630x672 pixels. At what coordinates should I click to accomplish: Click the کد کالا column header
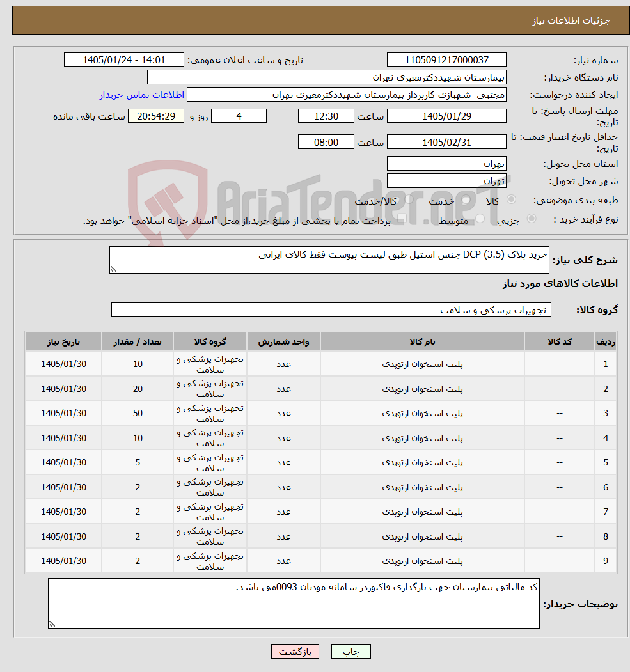coord(559,341)
